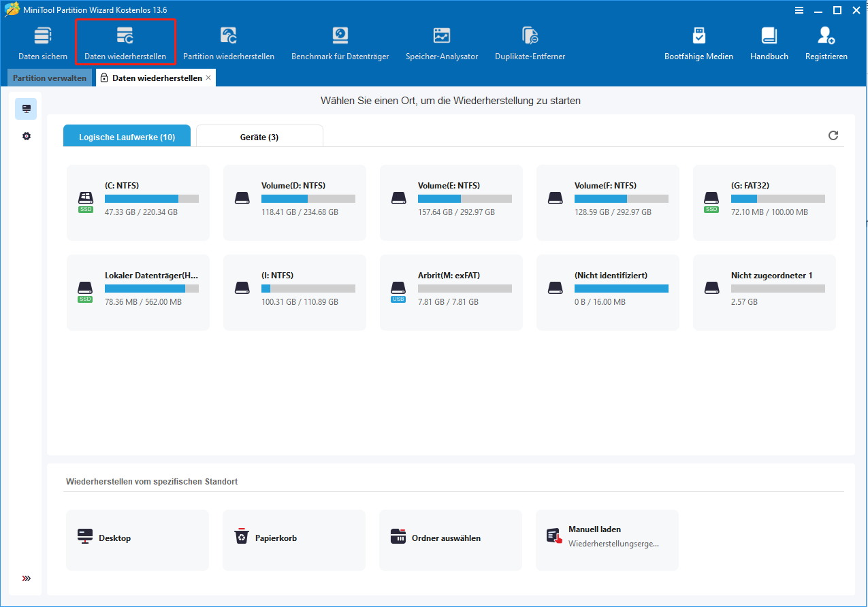Open the Daten sichern tool
Screen dimensions: 868x607
tap(43, 44)
